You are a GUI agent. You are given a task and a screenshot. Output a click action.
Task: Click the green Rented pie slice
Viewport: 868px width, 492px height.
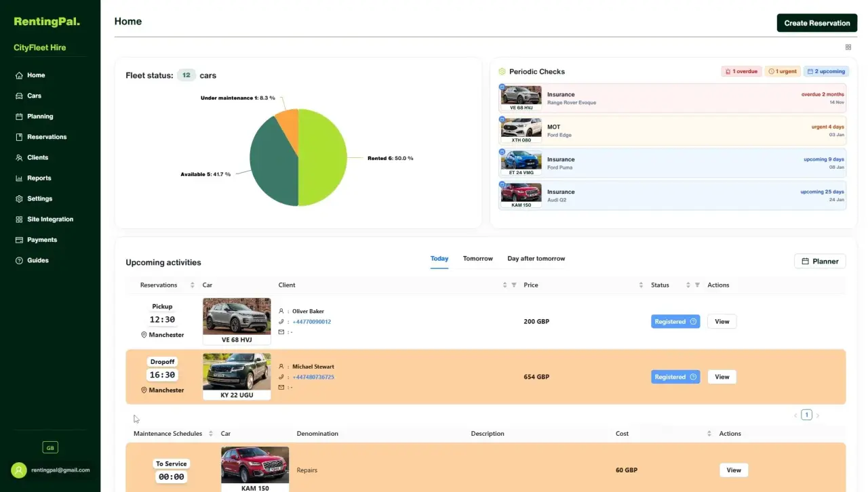pyautogui.click(x=323, y=157)
